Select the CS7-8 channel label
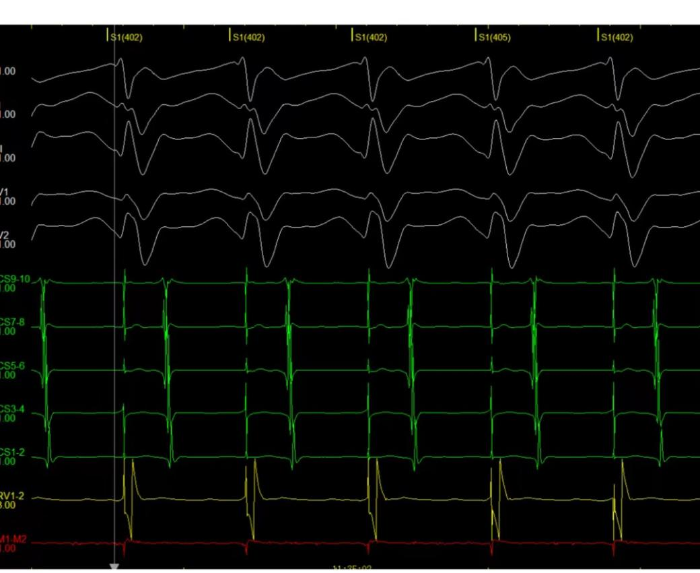This screenshot has height=573, width=700. pos(13,322)
